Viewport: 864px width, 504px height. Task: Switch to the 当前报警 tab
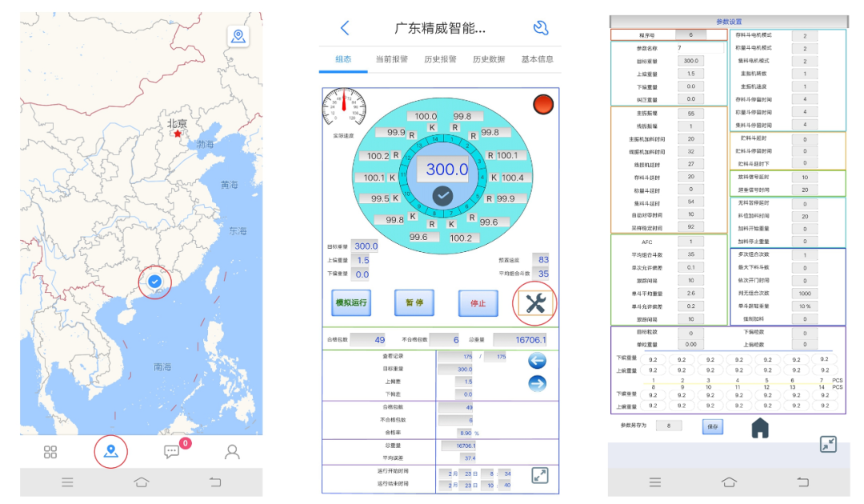(391, 59)
